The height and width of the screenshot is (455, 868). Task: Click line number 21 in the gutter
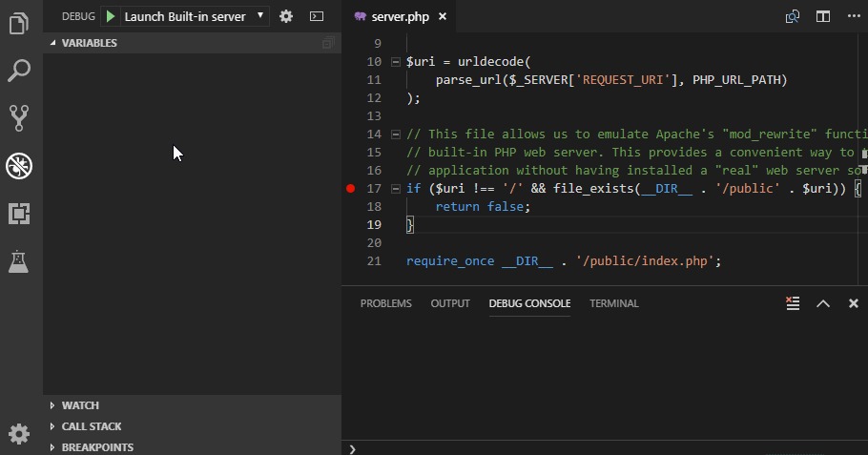374,260
